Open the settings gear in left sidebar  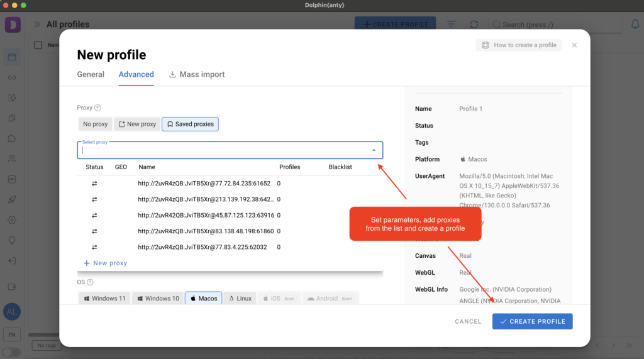point(12,220)
